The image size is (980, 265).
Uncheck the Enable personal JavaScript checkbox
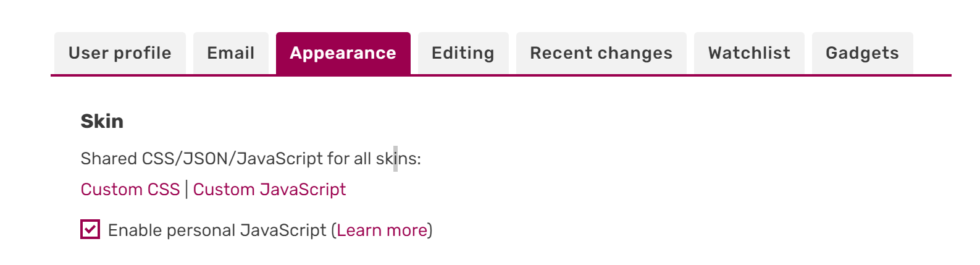(90, 230)
